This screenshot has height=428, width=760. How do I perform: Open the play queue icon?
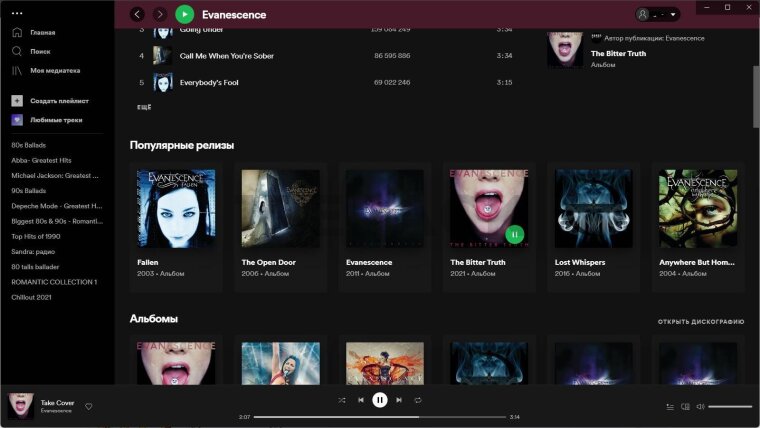tap(670, 407)
